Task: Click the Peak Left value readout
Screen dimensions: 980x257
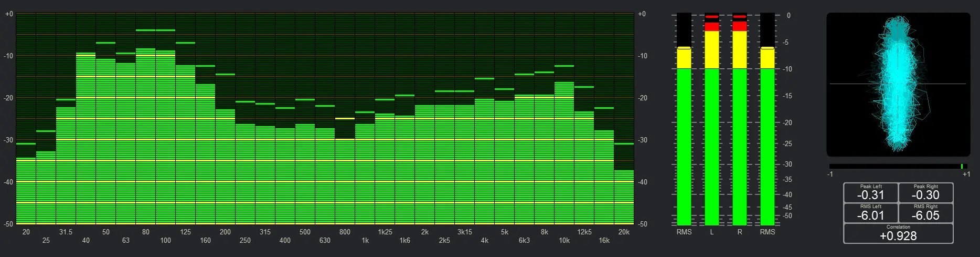Action: click(870, 193)
